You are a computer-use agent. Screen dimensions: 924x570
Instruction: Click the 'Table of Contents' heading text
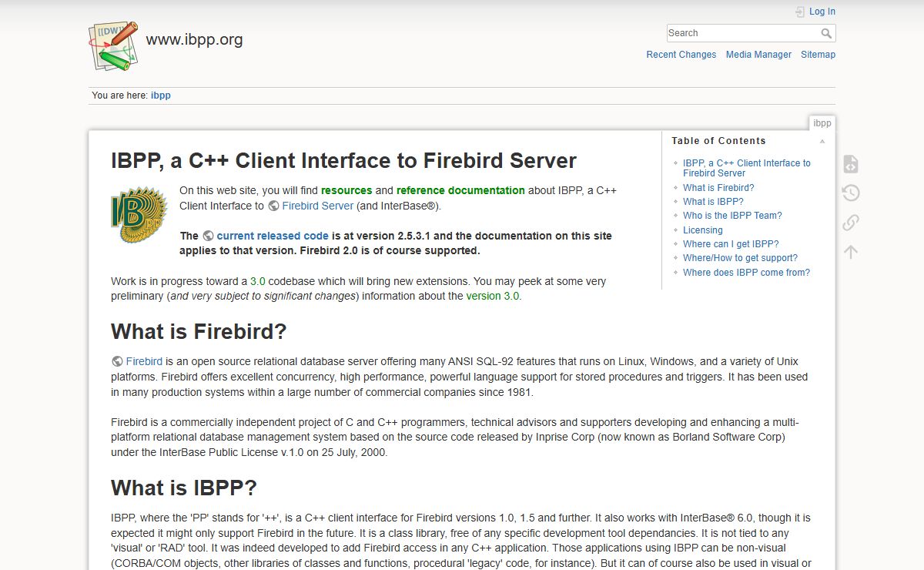(x=718, y=141)
